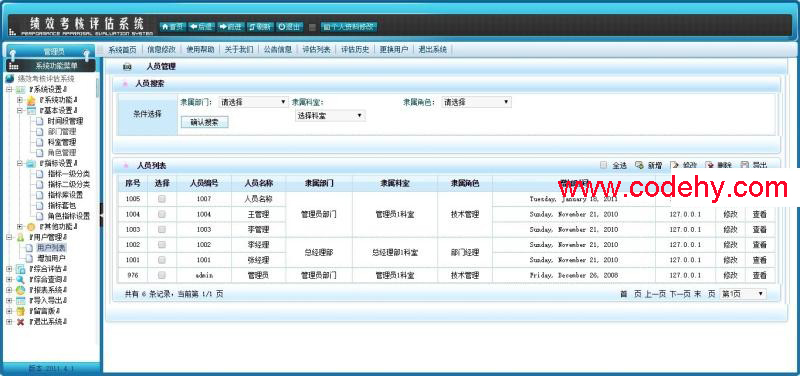Click the 退出 power icon button
The width and height of the screenshot is (800, 376).
[289, 27]
